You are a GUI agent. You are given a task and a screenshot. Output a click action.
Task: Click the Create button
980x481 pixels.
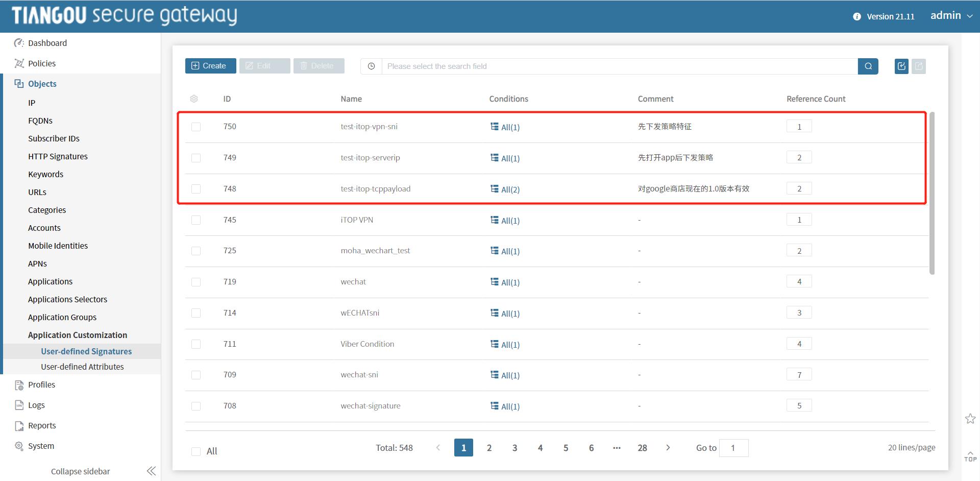[210, 66]
